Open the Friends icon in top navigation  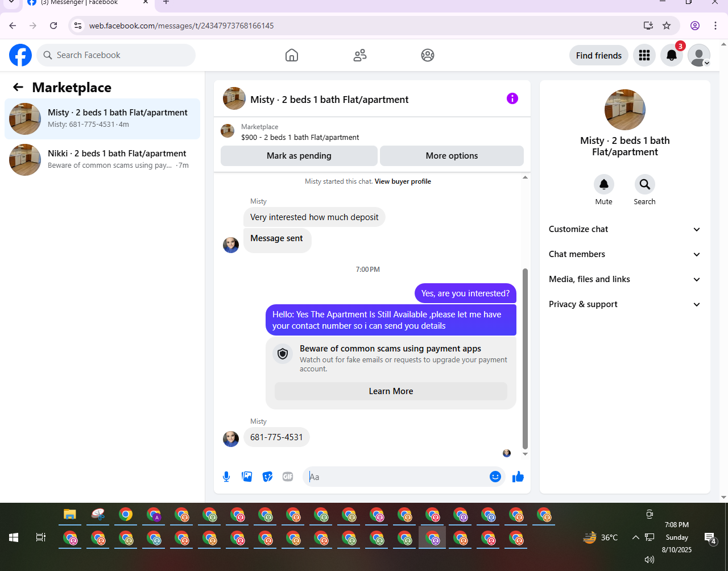(360, 55)
